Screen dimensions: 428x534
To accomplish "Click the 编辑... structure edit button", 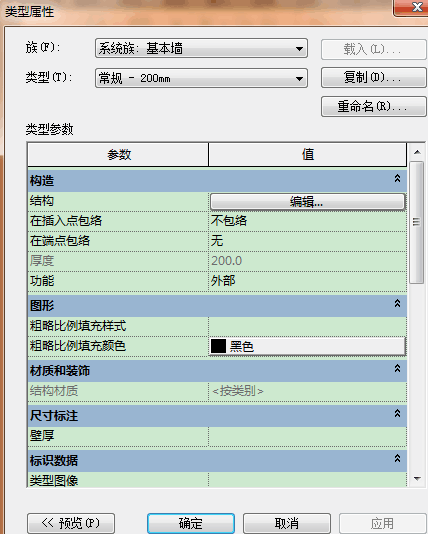I will (x=307, y=202).
